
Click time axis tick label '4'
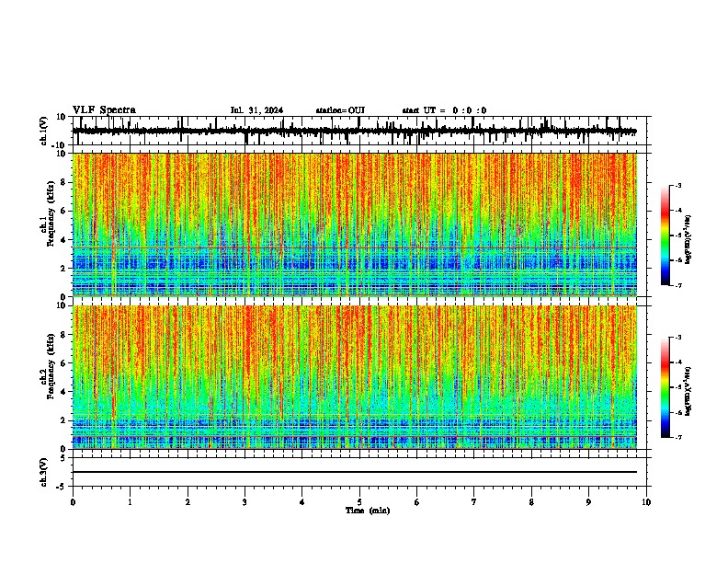tap(302, 502)
